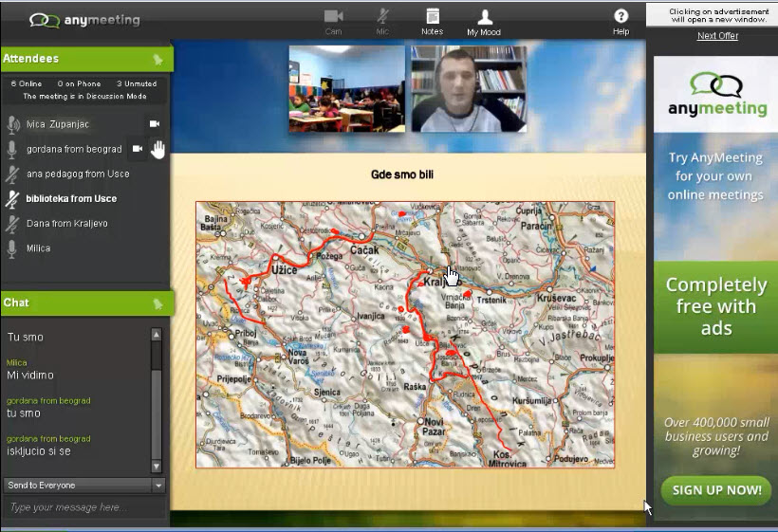Click gordana from beograd's camera icon
The width and height of the screenshot is (778, 532).
138,149
